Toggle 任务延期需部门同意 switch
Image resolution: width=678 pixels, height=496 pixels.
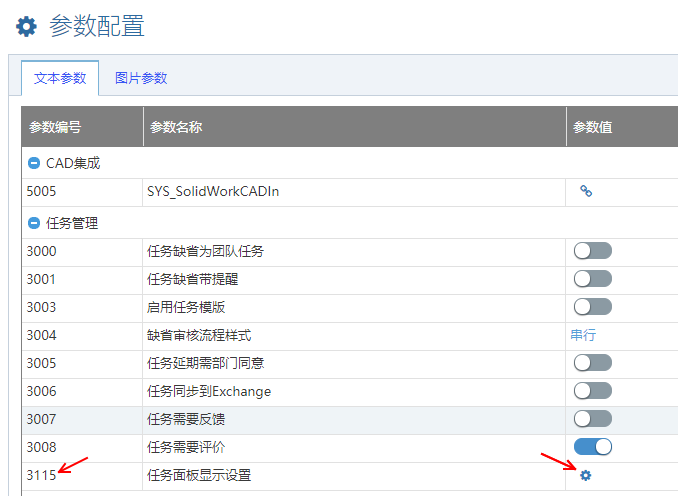592,363
